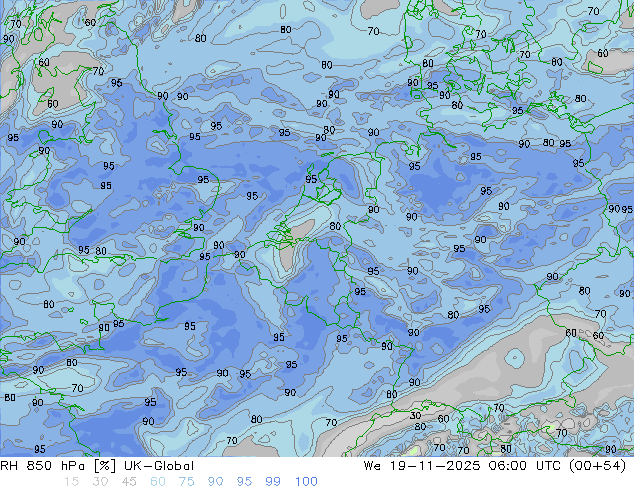The height and width of the screenshot is (490, 634).
Task: Click legend value 95 in the colour scale
Action: click(x=244, y=482)
